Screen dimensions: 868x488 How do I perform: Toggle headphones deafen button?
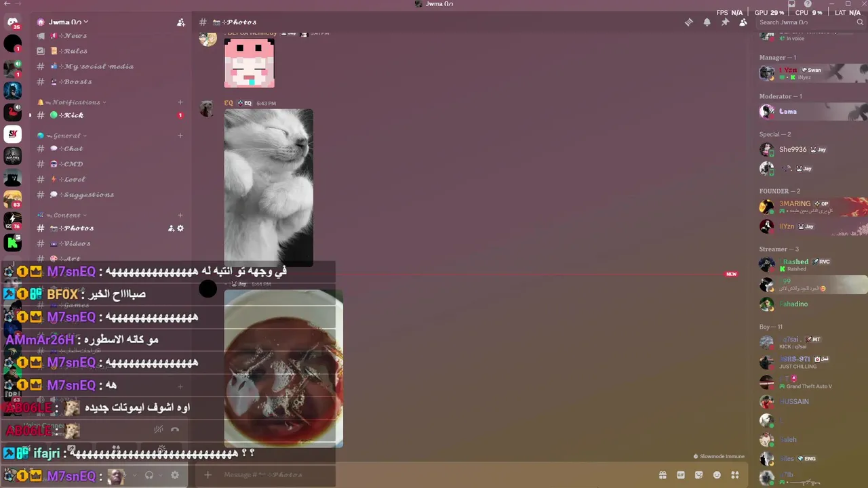pos(149,475)
